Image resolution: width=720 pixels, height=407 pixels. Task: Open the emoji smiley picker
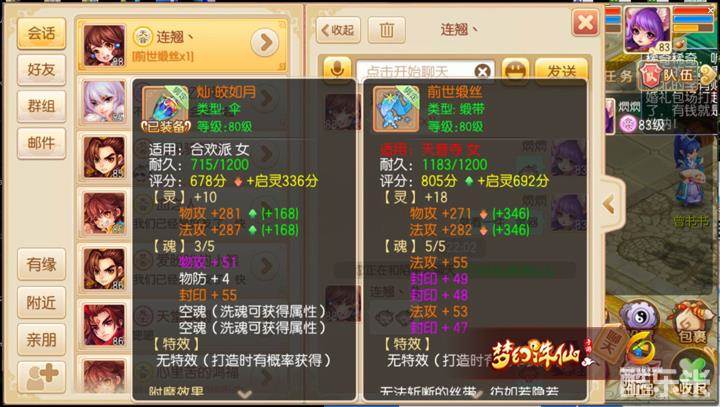[515, 70]
